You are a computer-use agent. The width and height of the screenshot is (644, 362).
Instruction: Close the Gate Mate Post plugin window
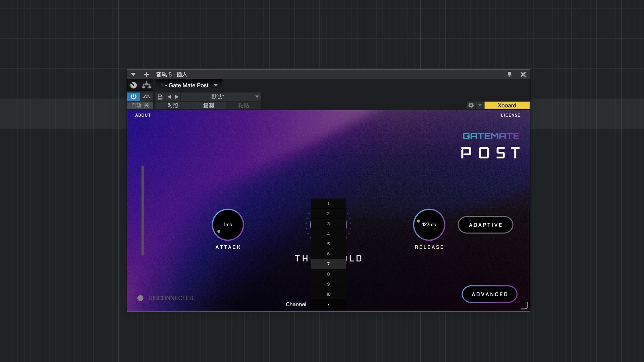pyautogui.click(x=523, y=74)
